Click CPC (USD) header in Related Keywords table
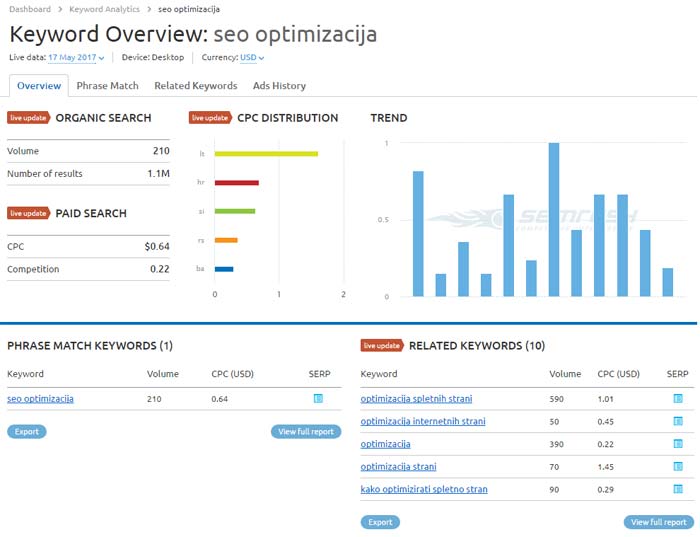Screen dimensions: 700x537 (619, 374)
